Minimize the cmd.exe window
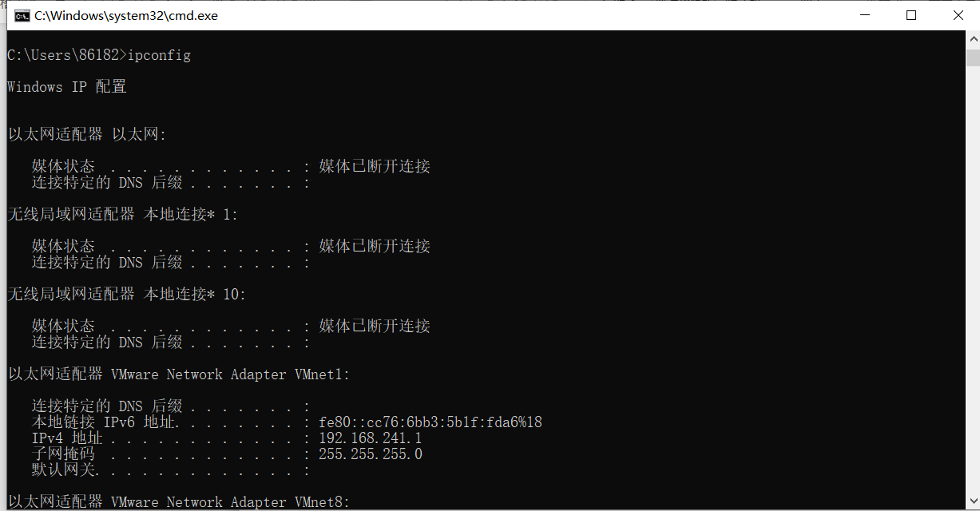 pos(864,16)
